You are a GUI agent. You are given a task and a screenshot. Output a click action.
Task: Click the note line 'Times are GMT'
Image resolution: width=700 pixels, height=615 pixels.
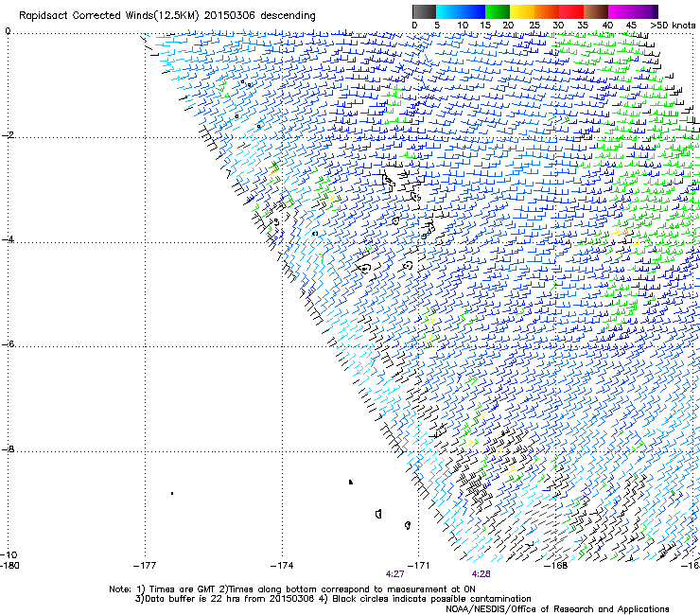click(184, 589)
